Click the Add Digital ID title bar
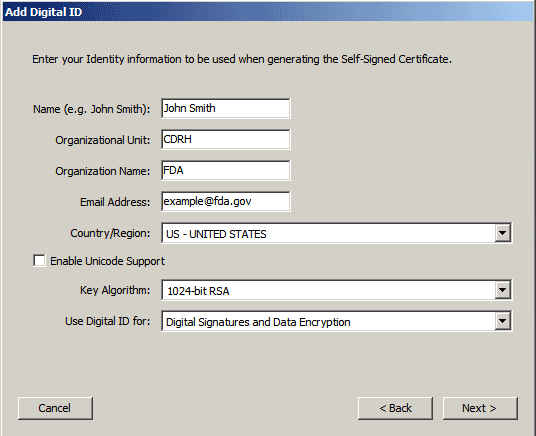This screenshot has height=436, width=536. (x=268, y=12)
